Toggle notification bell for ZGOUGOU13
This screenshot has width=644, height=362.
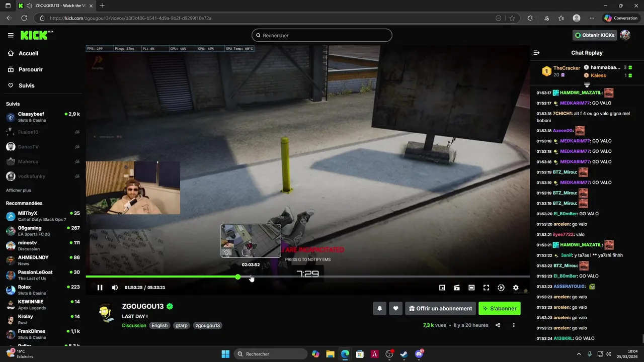tap(380, 309)
